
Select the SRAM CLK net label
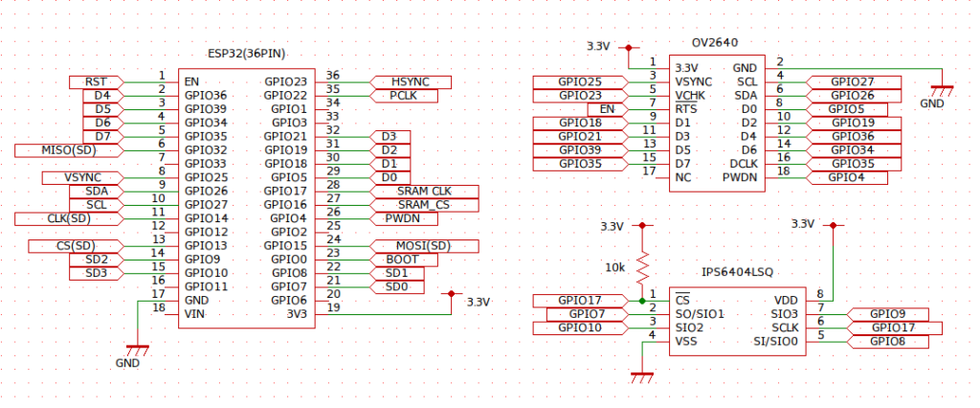pyautogui.click(x=424, y=192)
